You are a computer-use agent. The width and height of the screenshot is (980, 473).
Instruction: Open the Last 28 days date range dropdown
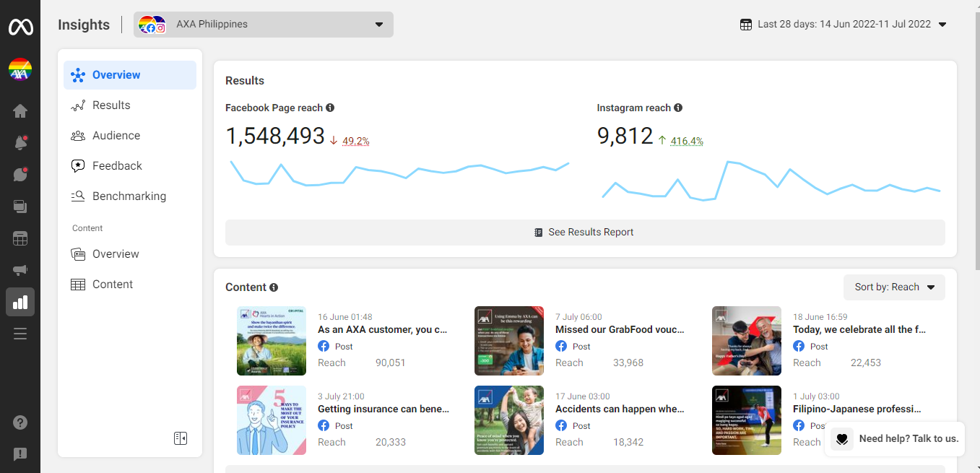click(x=844, y=25)
